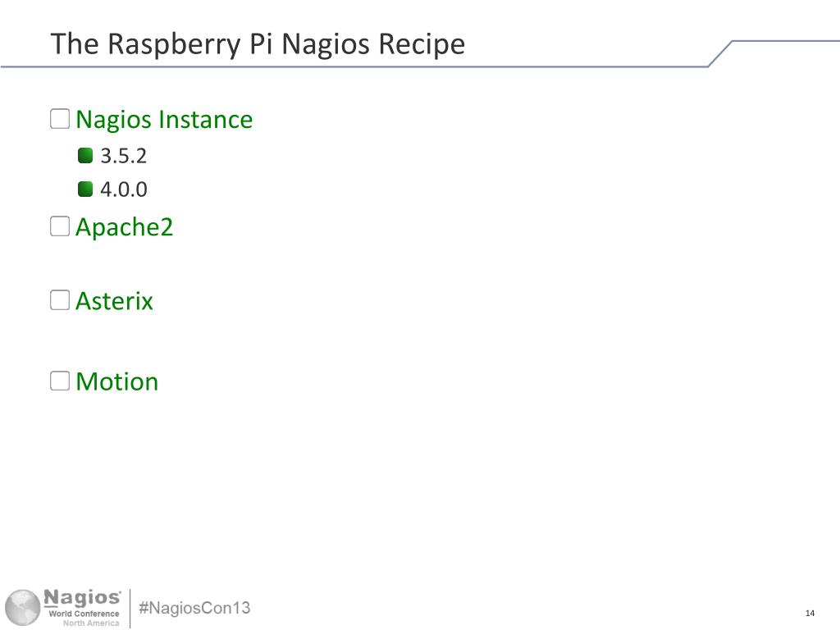
Task: Click the Nagios globe logo icon
Action: [x=22, y=608]
